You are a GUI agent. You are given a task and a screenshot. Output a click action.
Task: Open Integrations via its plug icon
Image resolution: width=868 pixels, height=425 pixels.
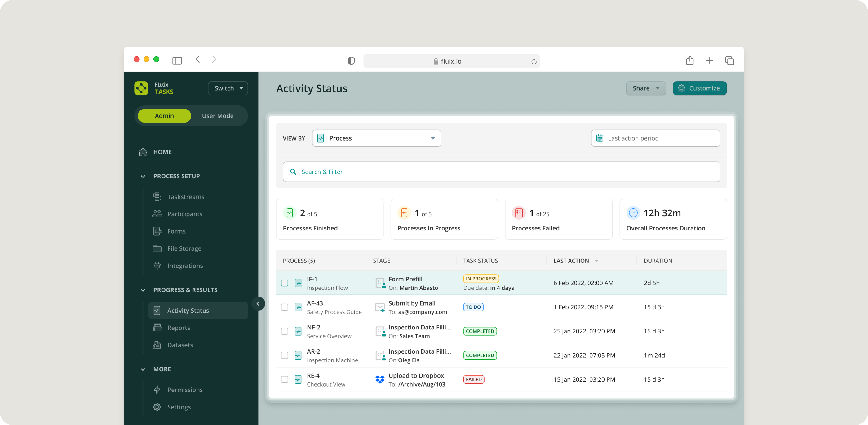pyautogui.click(x=157, y=266)
